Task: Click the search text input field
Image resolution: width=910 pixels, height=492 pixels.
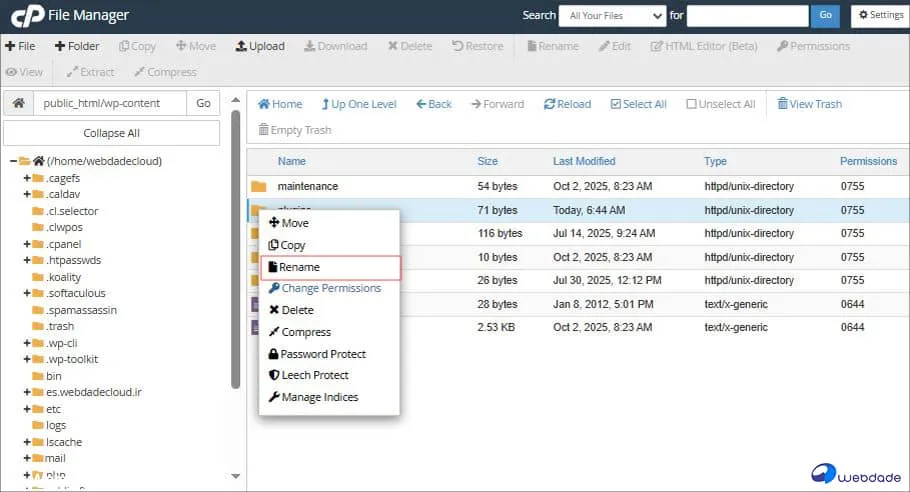Action: click(x=747, y=15)
